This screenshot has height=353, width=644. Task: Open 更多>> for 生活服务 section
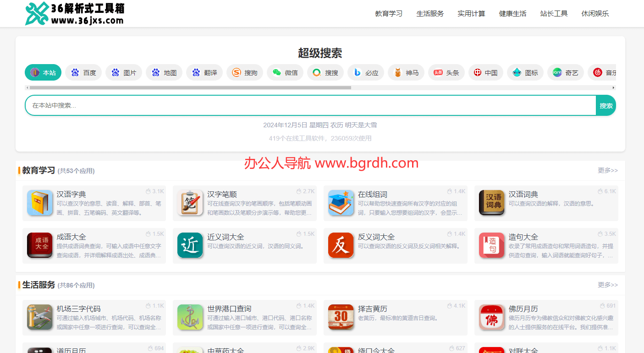click(x=608, y=285)
